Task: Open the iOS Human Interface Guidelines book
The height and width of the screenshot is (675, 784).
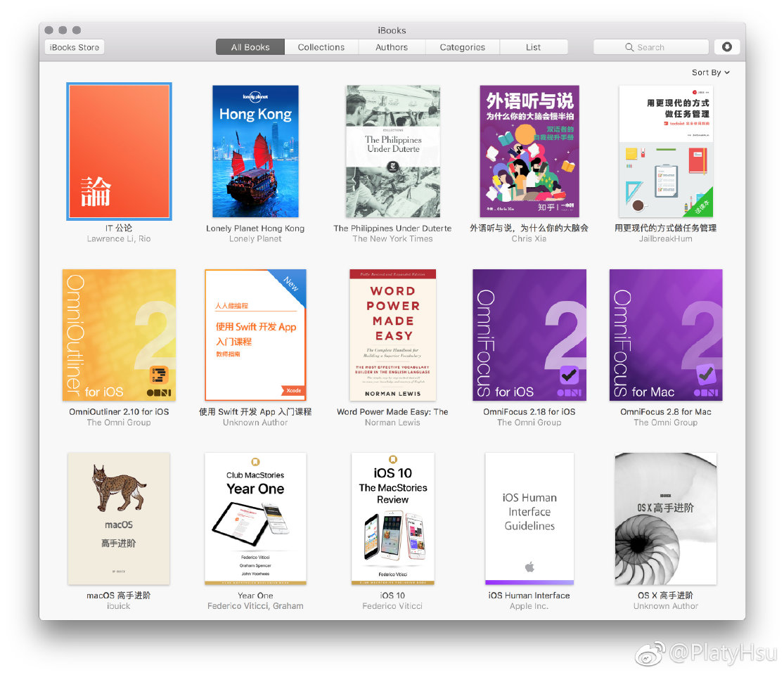Action: point(529,518)
